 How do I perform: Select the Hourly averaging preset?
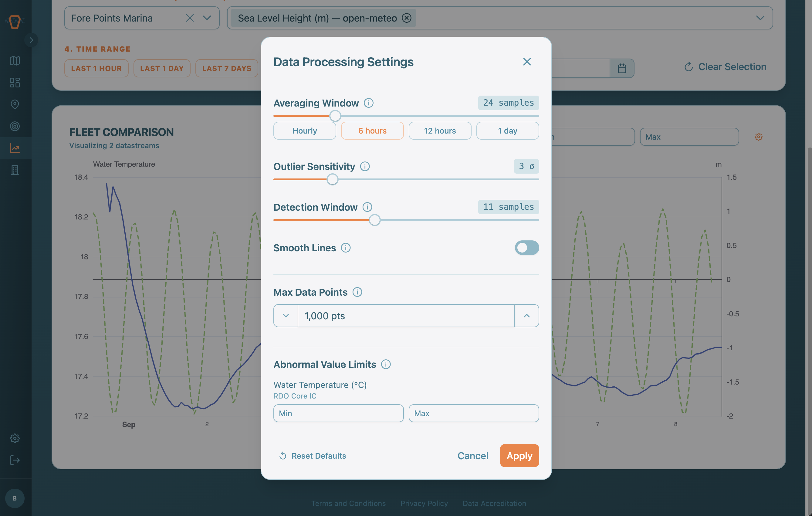(305, 131)
